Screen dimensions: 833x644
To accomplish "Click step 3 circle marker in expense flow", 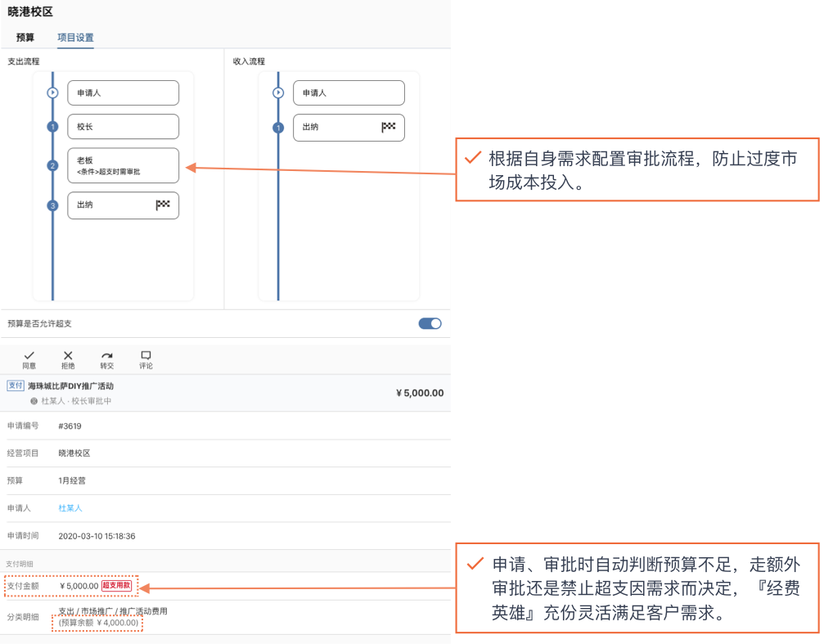I will tap(52, 206).
